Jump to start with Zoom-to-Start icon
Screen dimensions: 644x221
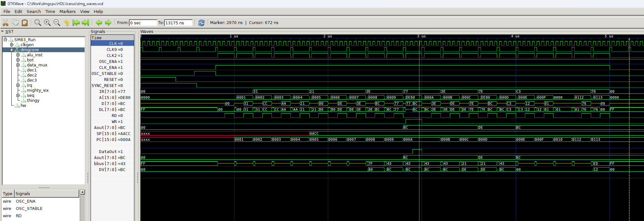point(76,22)
